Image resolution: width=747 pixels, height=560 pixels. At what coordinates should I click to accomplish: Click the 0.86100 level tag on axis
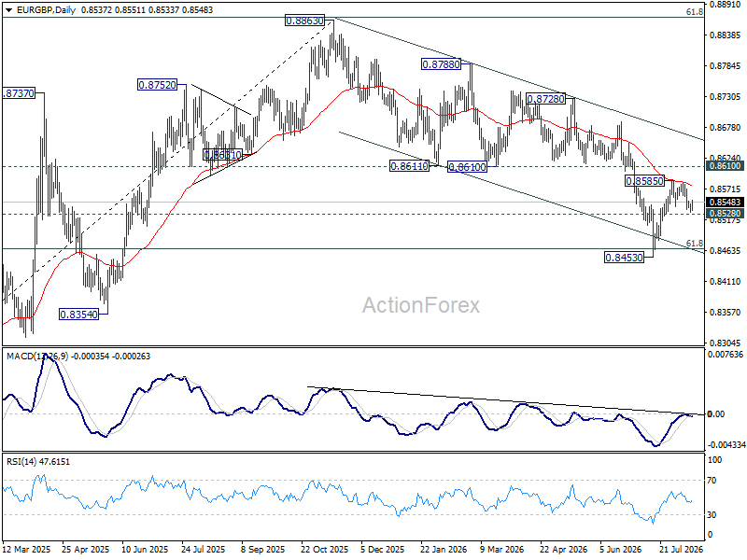726,166
